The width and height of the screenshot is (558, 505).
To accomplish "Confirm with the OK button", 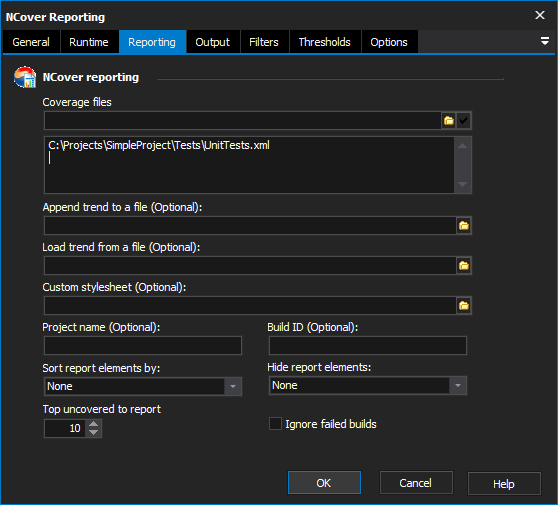I will (x=324, y=483).
